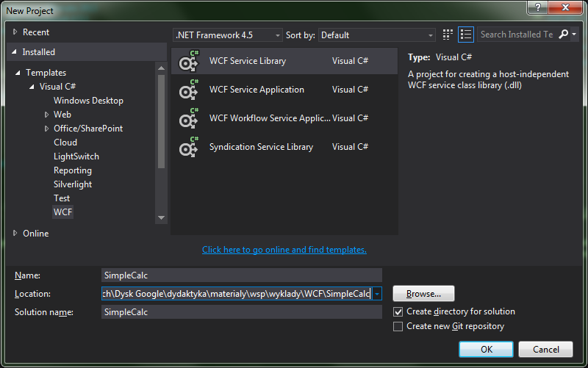Select the Cloud template category
The width and height of the screenshot is (588, 368).
(x=65, y=142)
